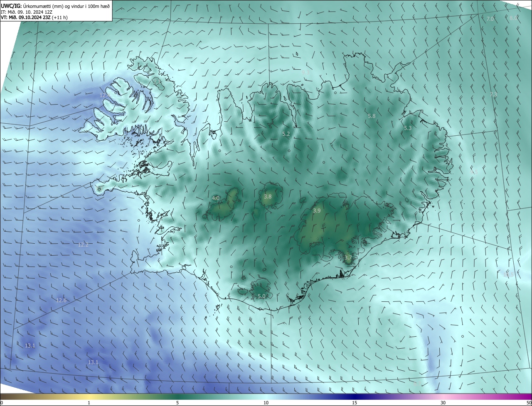The width and height of the screenshot is (532, 406).
Task: Click the 0 tick on the colour scale
Action: pyautogui.click(x=2, y=403)
